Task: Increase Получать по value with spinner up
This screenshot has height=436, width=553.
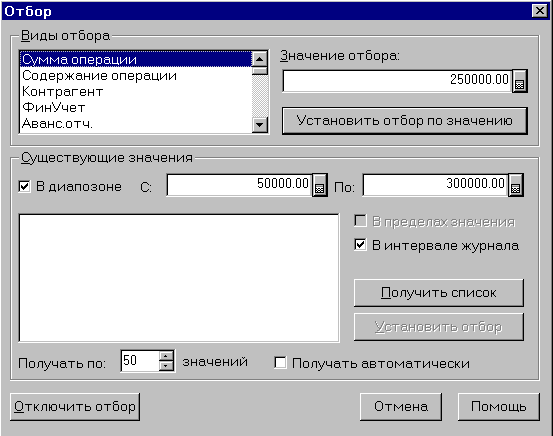Action: [x=166, y=356]
